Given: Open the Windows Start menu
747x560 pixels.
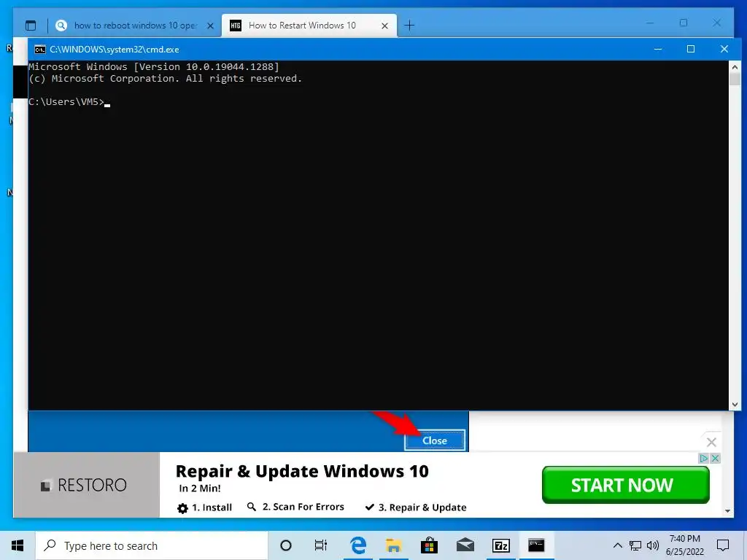Looking at the screenshot, I should tap(18, 545).
